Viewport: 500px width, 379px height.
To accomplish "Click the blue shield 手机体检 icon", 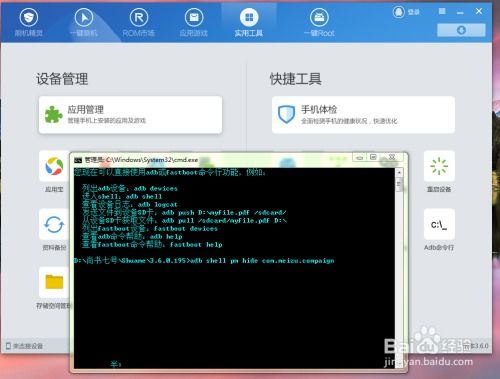I will point(286,114).
